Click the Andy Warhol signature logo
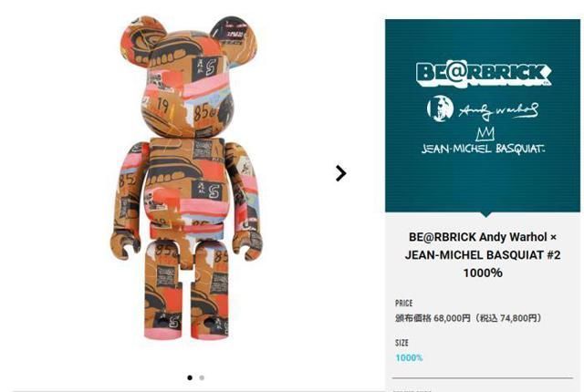Screen dimensions: 584x392 498,110
